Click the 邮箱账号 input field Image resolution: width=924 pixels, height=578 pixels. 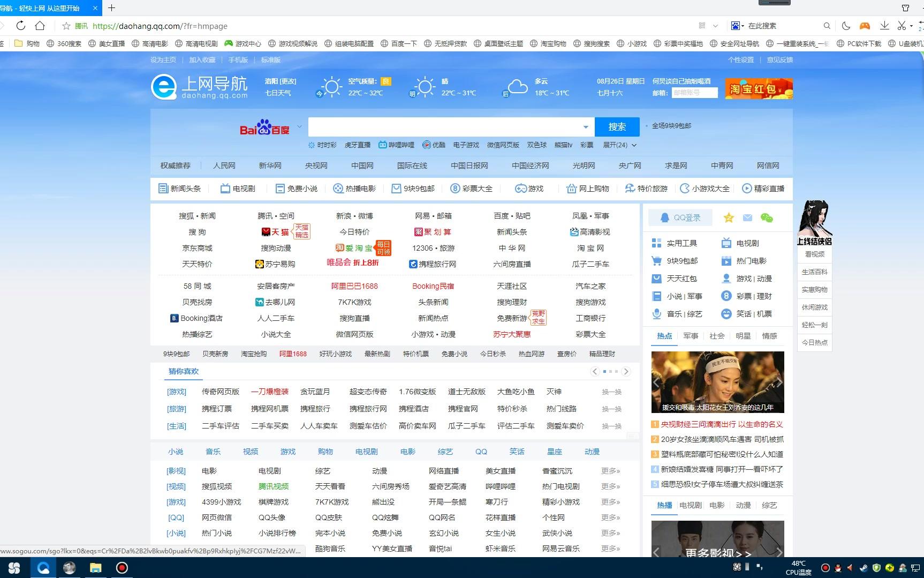click(695, 93)
